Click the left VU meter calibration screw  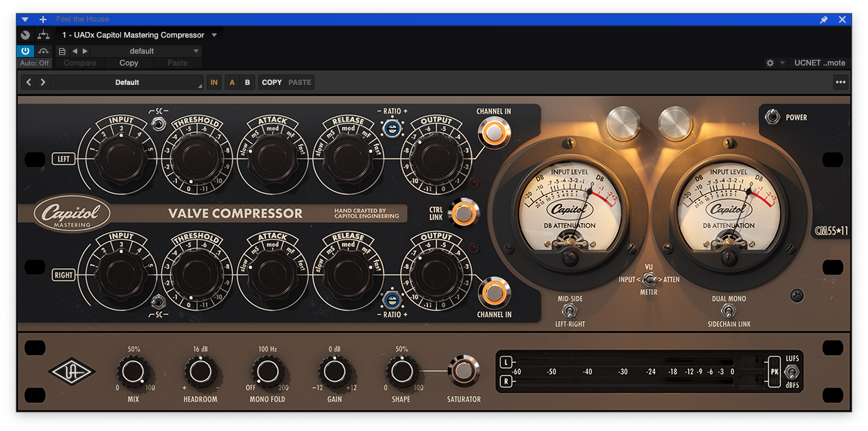coord(570,258)
